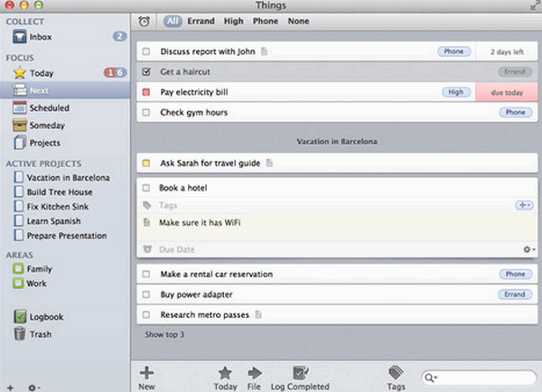Screen dimensions: 542x392
Task: Click the Today star toolbar button
Action: (225, 373)
